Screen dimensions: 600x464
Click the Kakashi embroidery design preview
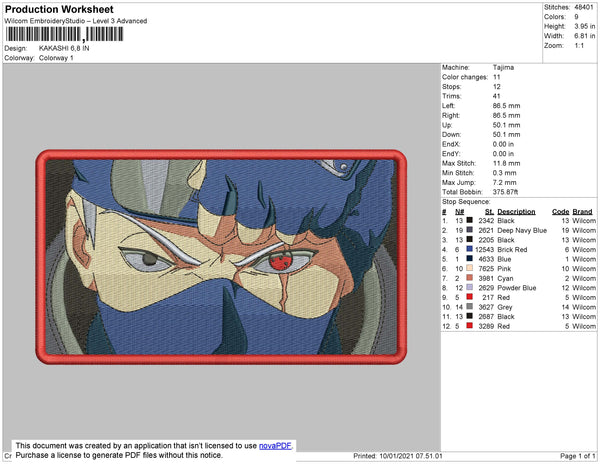coord(221,257)
